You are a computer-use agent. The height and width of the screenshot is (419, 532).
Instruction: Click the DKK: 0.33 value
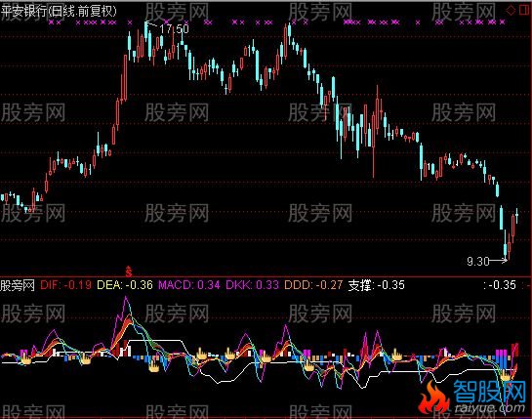[x=253, y=285]
